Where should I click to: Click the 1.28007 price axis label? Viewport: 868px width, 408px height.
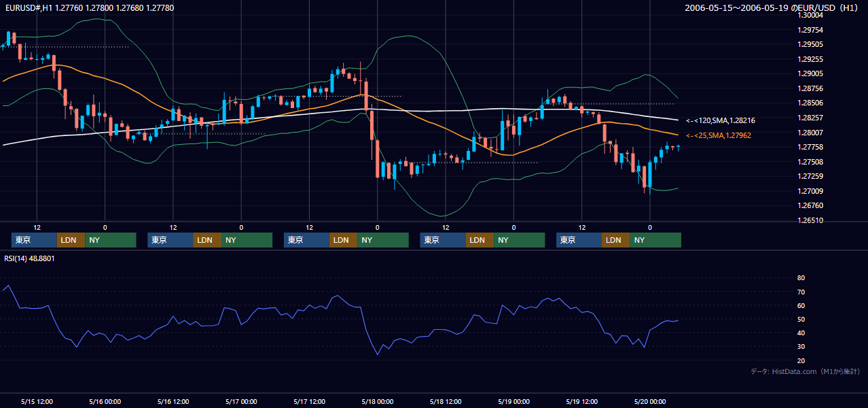(x=810, y=133)
